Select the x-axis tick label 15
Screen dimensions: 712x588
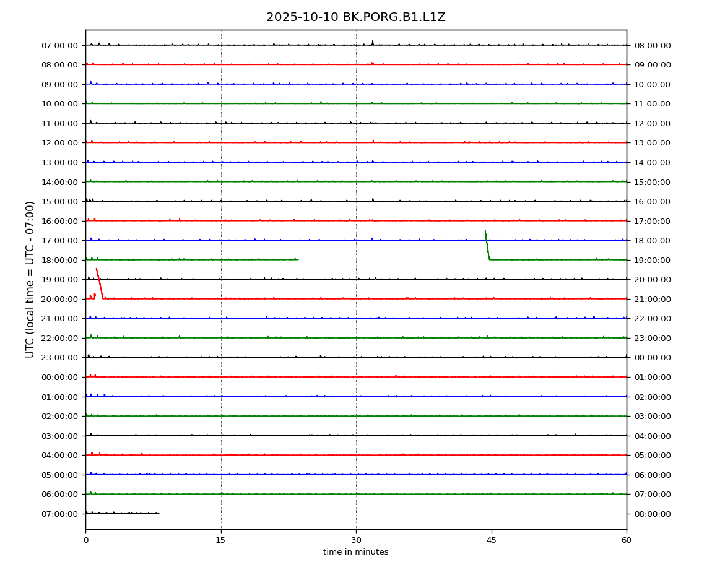point(220,540)
